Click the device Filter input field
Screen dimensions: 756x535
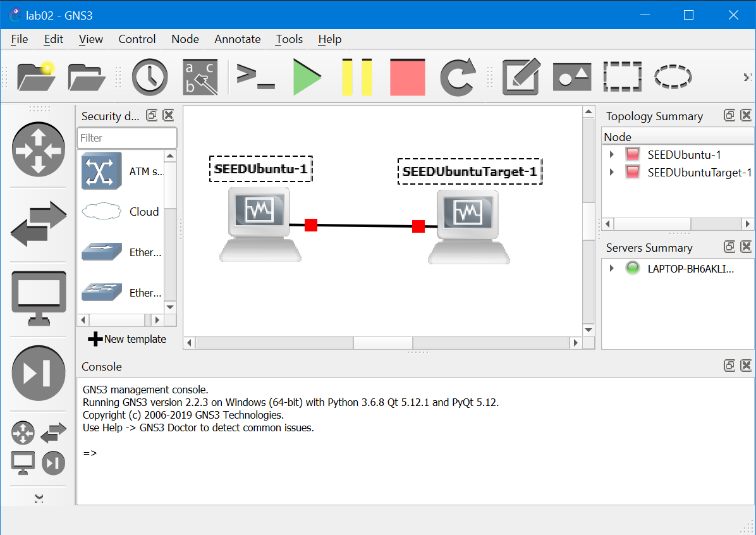(127, 138)
